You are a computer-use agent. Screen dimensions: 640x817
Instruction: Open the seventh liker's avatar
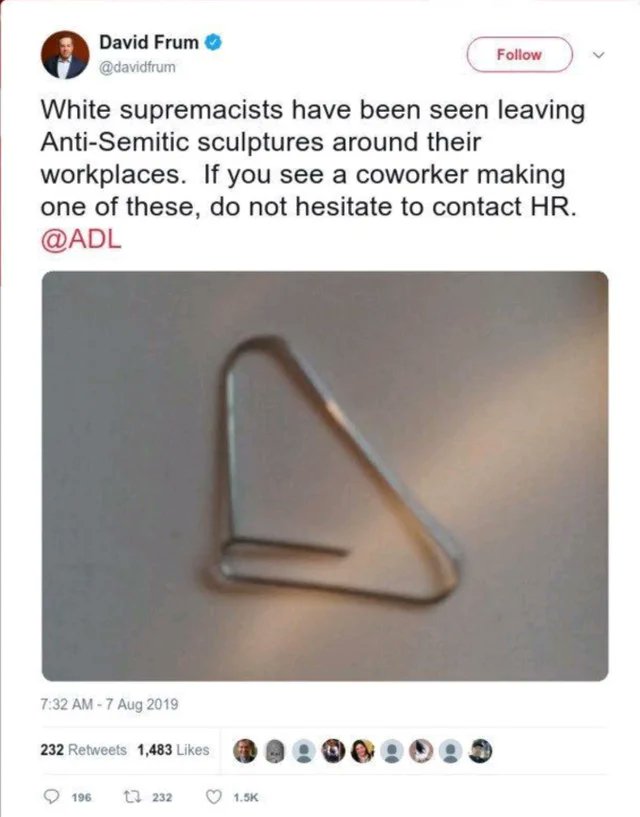(421, 751)
